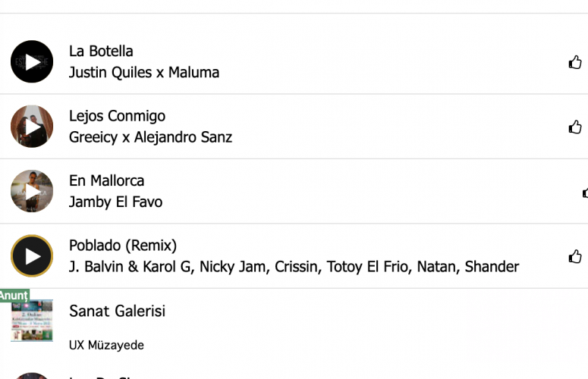
Task: Click the green Anunț ad label
Action: (14, 296)
